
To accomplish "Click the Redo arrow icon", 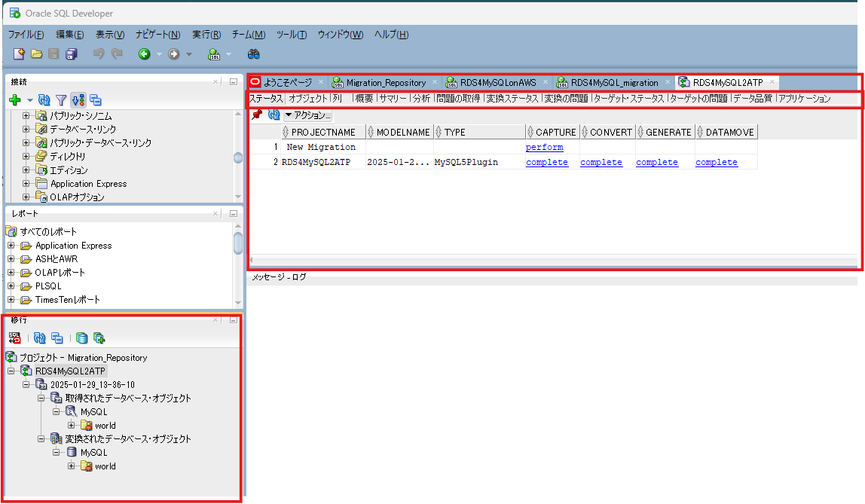I will coord(116,53).
